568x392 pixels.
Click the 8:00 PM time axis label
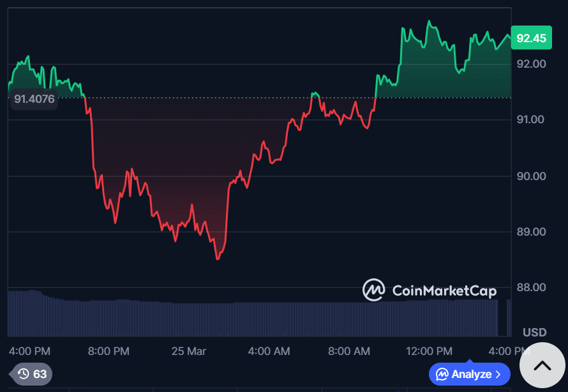(x=108, y=351)
